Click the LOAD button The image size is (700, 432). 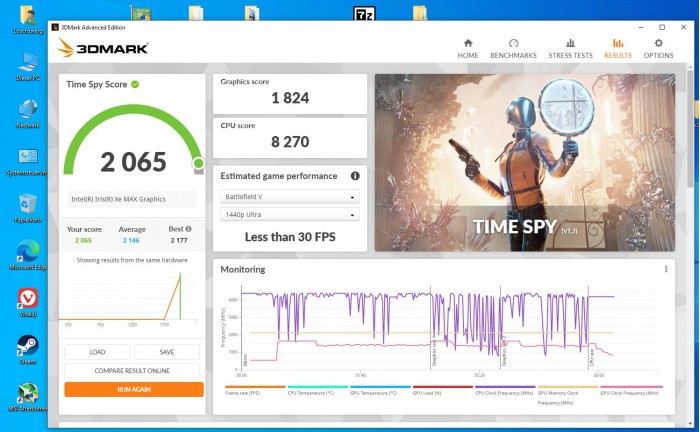coord(97,352)
